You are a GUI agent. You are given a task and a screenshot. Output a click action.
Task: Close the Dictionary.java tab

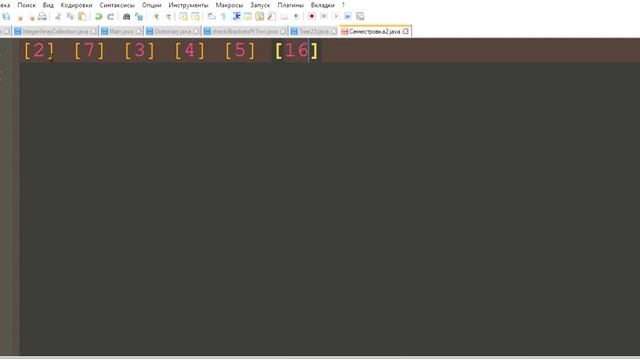tap(196, 31)
